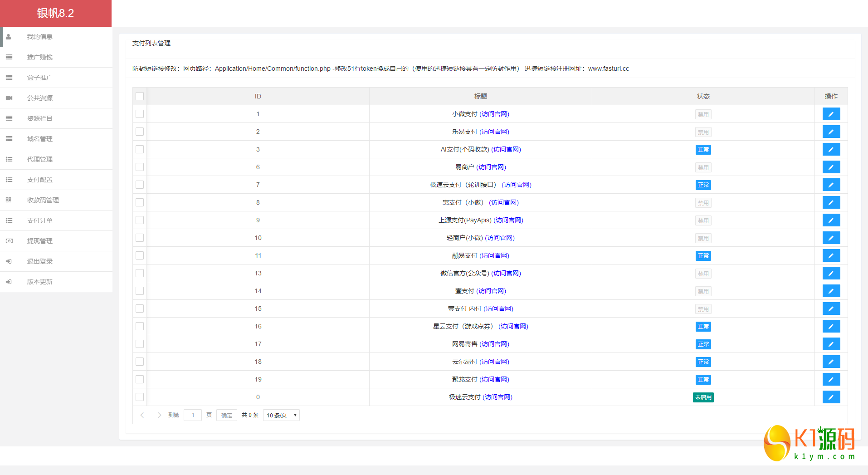Edit the 微信官方(公众号) entry
Image resolution: width=868 pixels, height=475 pixels.
point(831,273)
